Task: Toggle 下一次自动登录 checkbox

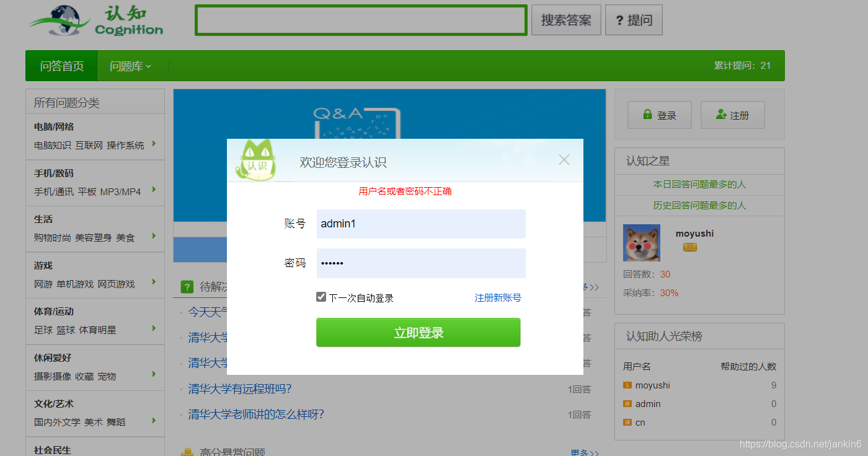Action: [321, 297]
